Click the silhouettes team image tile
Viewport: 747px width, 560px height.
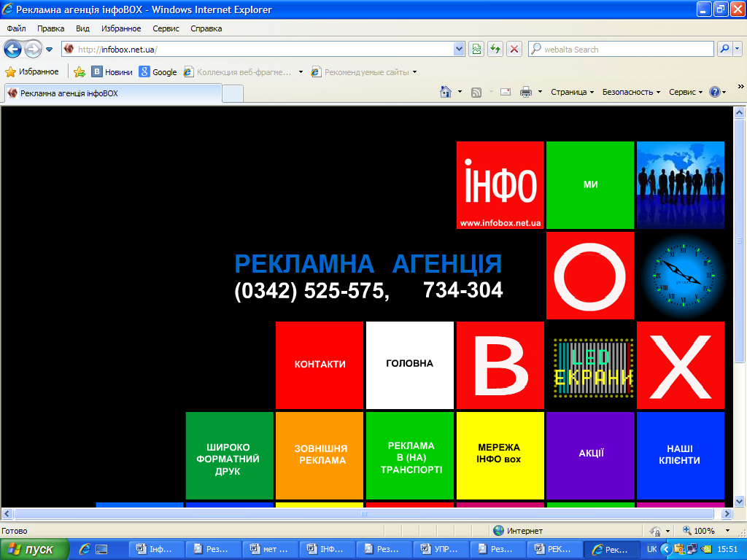coord(681,185)
